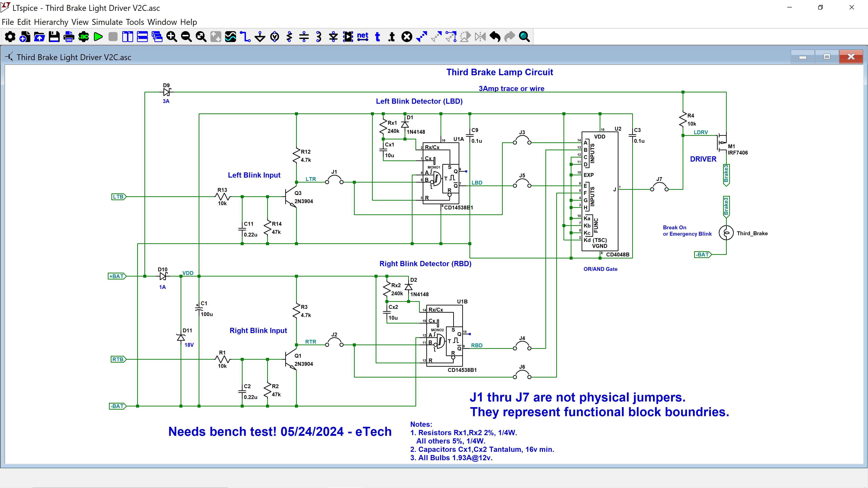Click the +BAT net flag
Screen dimensions: 868x488
coord(117,276)
